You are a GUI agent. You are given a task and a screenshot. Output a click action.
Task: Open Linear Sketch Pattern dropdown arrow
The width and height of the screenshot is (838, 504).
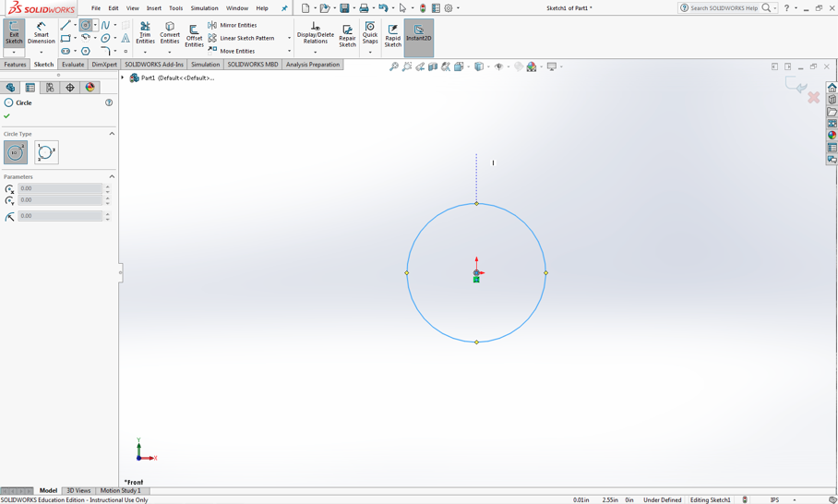coord(289,38)
